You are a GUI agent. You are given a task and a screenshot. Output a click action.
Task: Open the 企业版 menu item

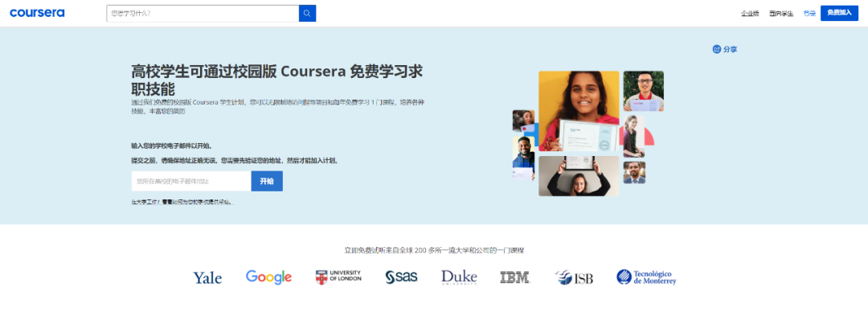point(750,14)
